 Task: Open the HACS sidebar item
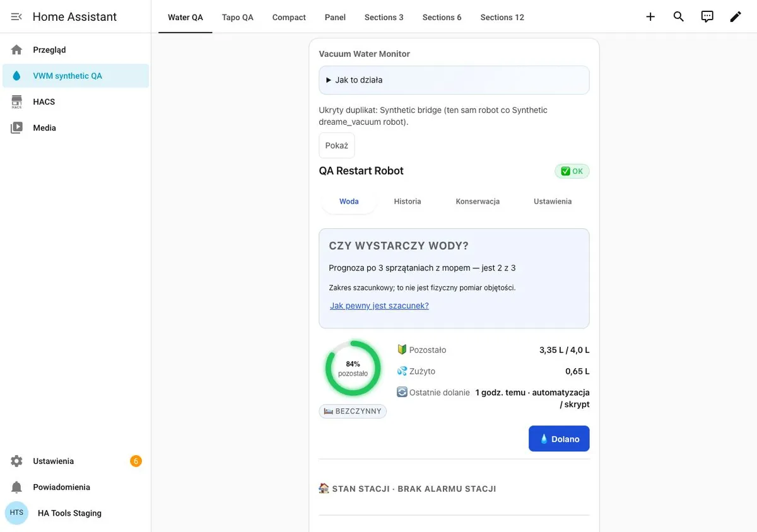click(x=76, y=101)
